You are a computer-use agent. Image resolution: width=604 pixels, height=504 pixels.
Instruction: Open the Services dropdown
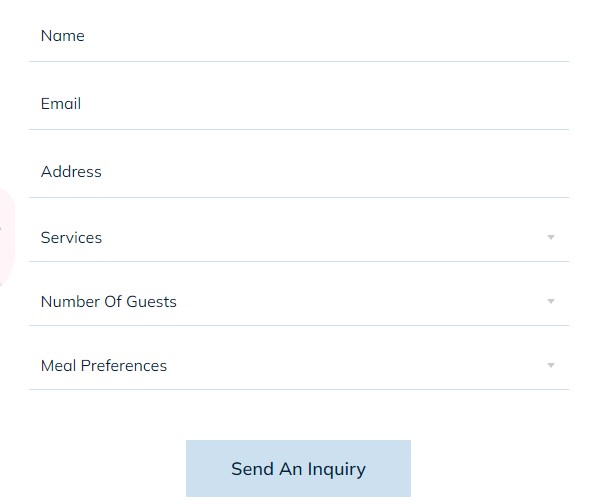(x=299, y=238)
